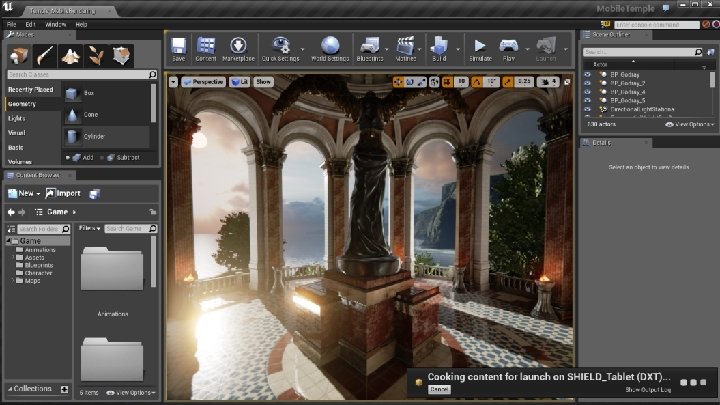Open Build options dropdown arrow
Image resolution: width=720 pixels, height=405 pixels.
457,49
